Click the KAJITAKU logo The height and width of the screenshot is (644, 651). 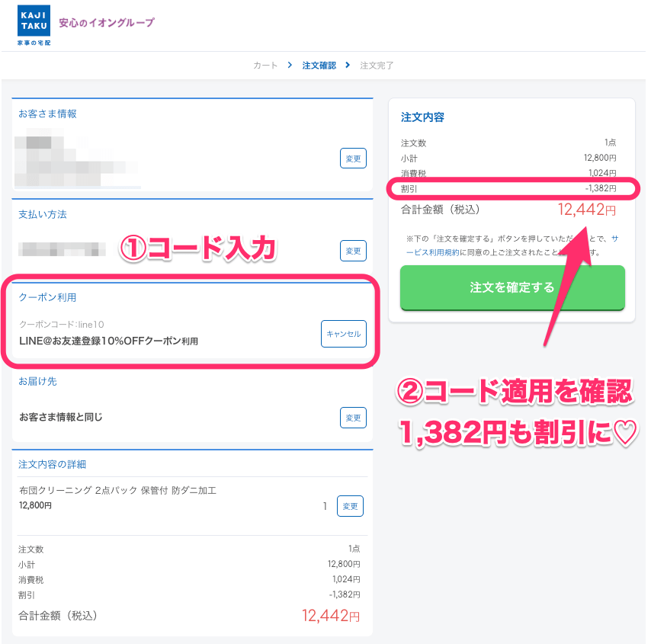pyautogui.click(x=34, y=25)
